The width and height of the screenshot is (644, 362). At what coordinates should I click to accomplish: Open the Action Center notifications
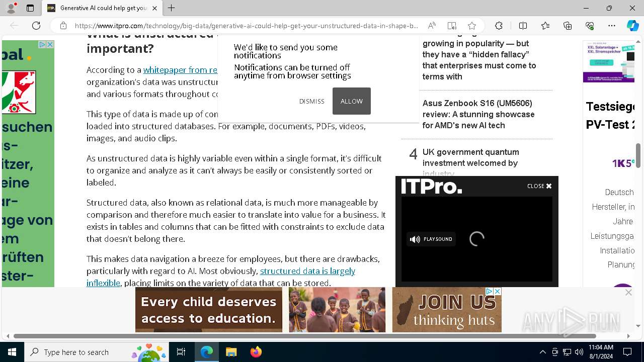pos(627,352)
